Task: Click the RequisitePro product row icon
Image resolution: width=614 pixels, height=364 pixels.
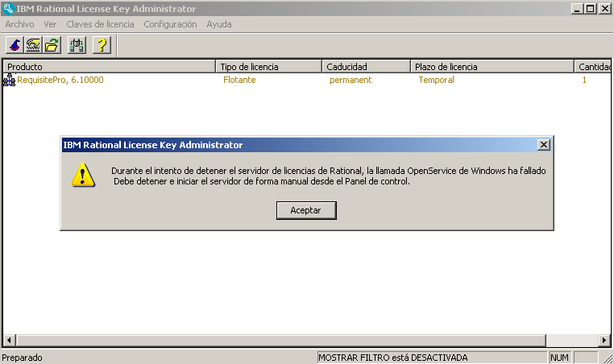Action: 9,80
